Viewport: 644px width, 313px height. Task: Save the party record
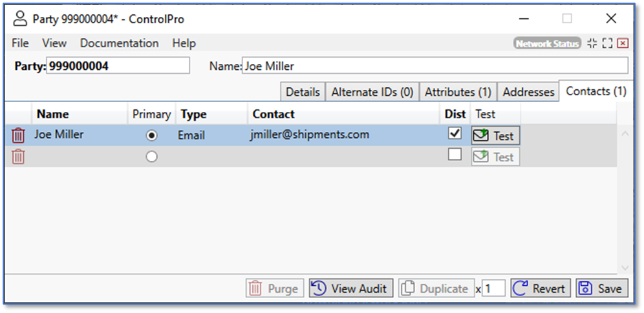click(x=601, y=288)
